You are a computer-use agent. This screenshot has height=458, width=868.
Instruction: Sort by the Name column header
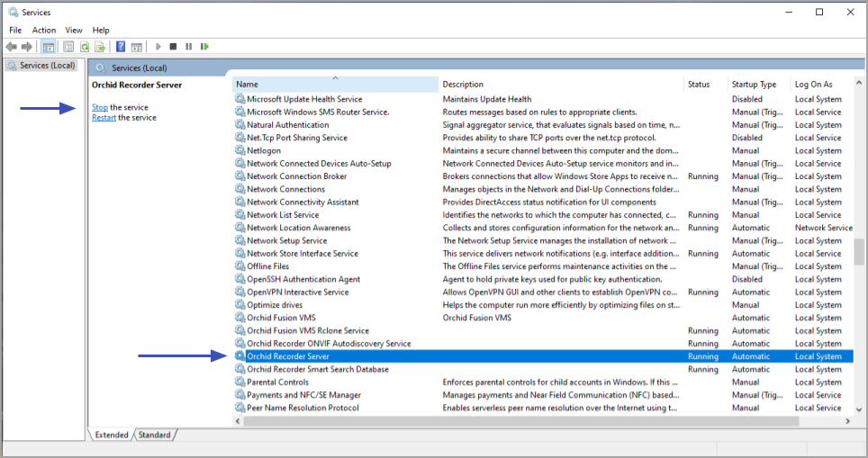(x=335, y=84)
